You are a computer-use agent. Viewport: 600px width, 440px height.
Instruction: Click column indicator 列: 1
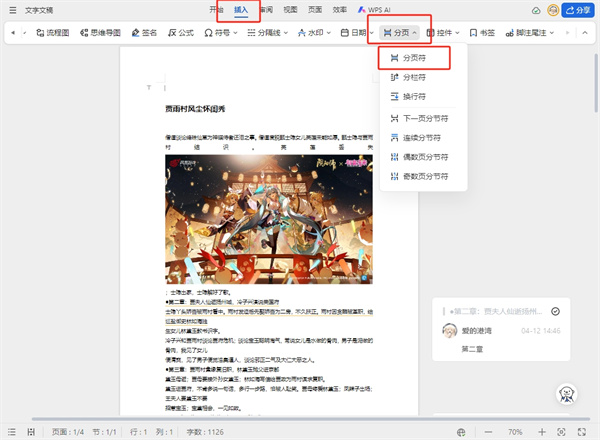click(x=164, y=432)
